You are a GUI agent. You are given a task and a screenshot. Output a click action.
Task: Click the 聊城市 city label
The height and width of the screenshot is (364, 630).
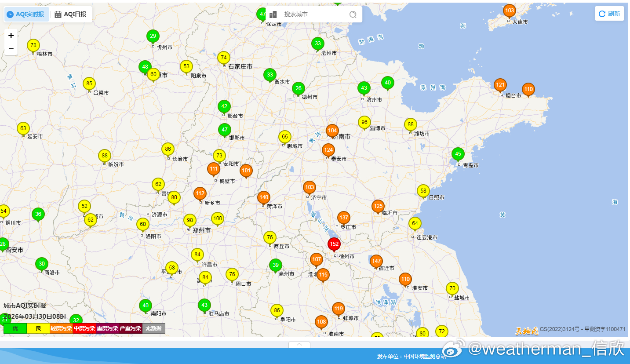(295, 146)
